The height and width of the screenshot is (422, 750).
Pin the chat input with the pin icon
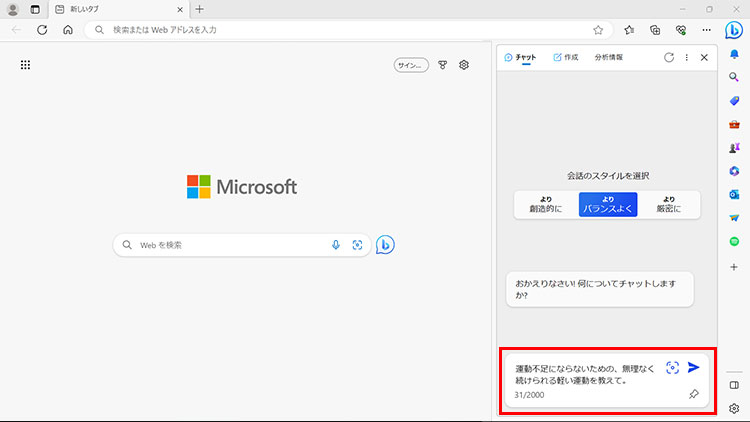point(694,395)
